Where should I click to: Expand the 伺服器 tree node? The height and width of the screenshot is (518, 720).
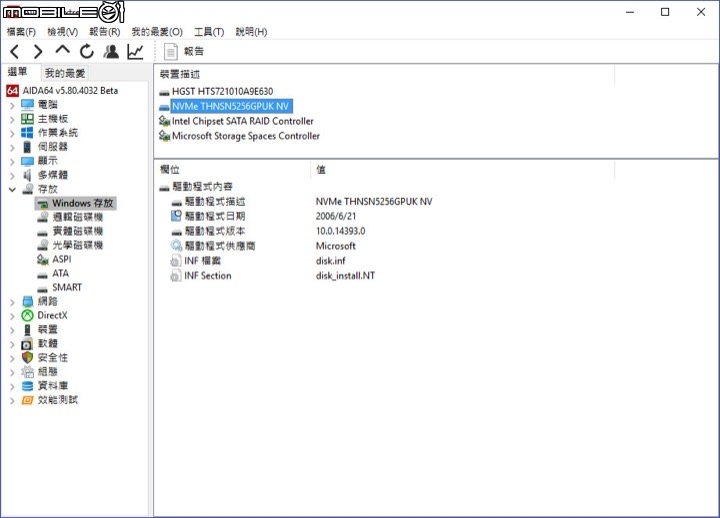tap(12, 147)
